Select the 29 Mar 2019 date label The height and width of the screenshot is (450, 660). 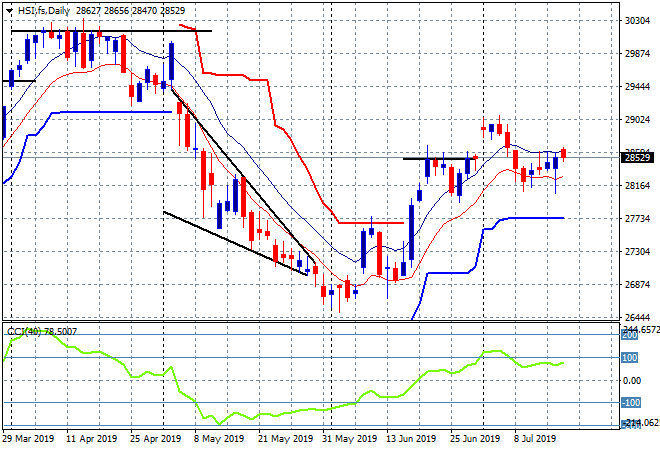[28, 438]
